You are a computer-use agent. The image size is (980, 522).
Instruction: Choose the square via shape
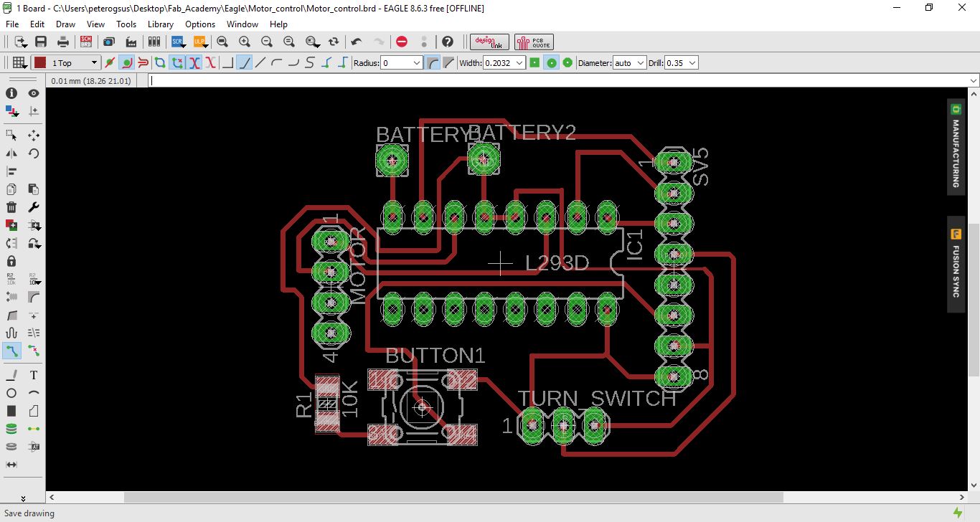534,62
